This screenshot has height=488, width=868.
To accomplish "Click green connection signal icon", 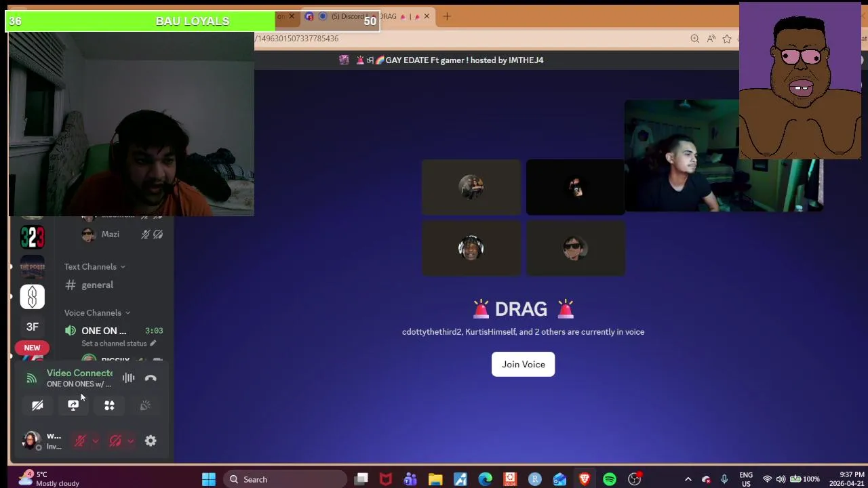I will click(31, 378).
